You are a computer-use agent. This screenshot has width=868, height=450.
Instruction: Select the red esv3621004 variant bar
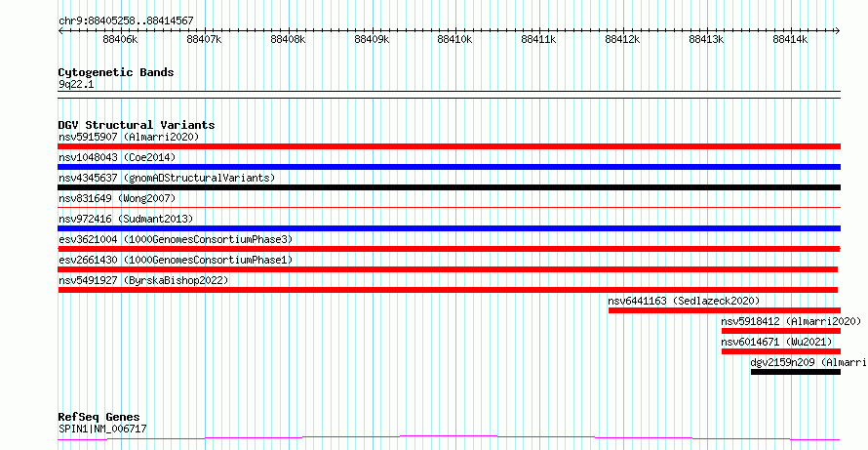[450, 249]
